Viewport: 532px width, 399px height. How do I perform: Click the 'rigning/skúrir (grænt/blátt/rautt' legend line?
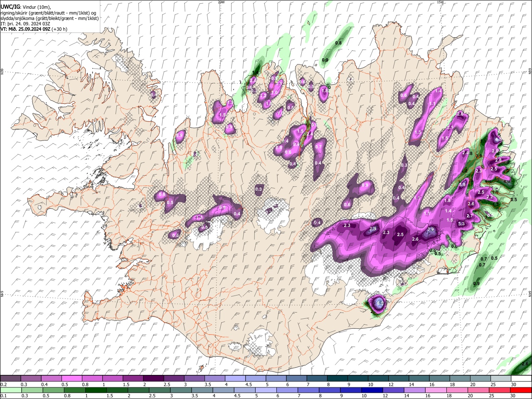point(48,13)
